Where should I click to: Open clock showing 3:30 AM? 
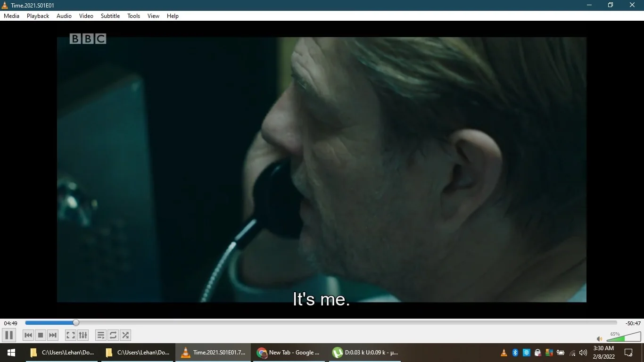pos(604,353)
